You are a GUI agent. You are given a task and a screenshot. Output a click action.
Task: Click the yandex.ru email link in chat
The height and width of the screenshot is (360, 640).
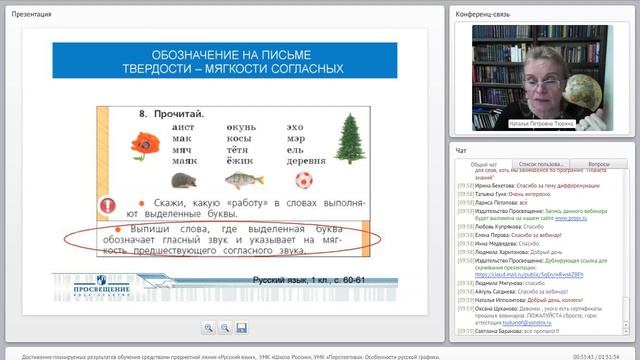point(527,322)
